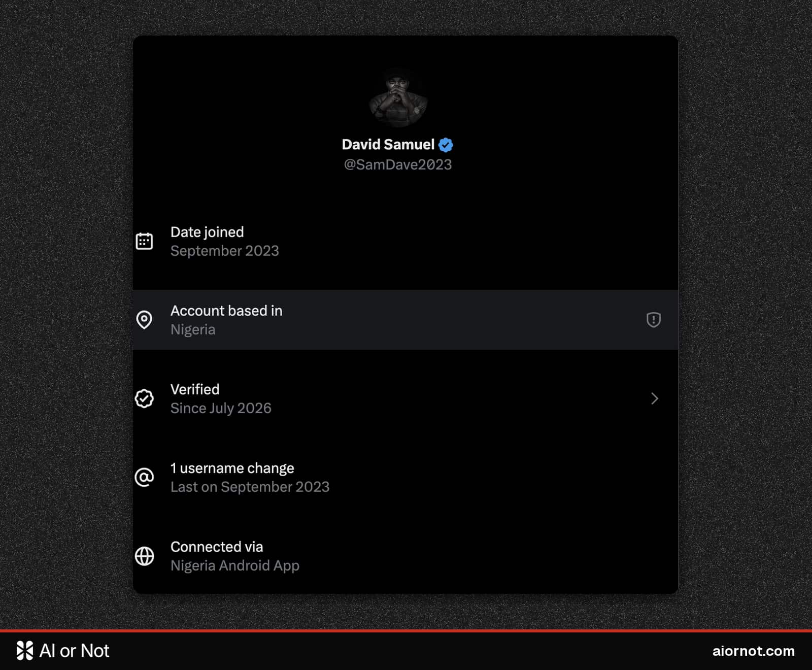Click the location pin icon
The image size is (812, 670).
[144, 320]
